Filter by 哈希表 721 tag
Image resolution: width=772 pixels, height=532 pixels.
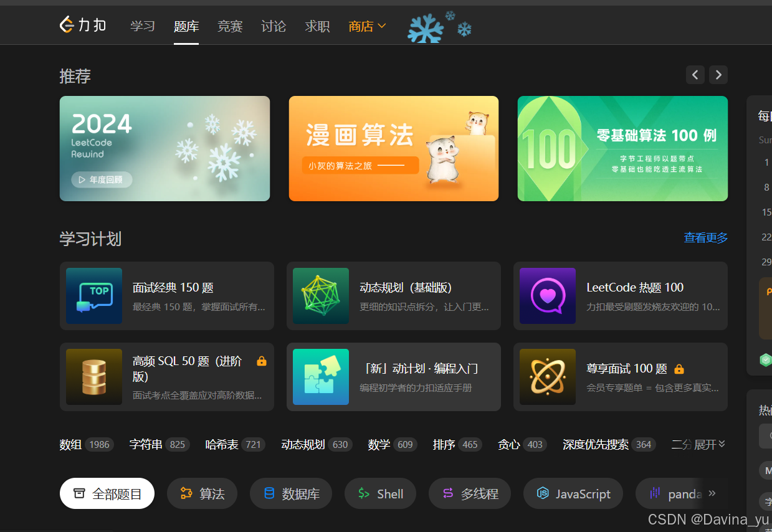236,445
